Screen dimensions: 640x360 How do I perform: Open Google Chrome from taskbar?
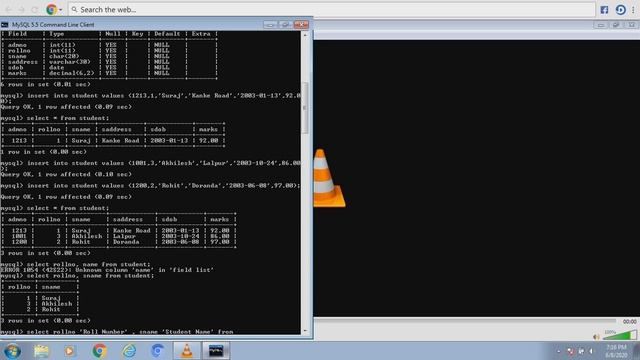coord(99,351)
